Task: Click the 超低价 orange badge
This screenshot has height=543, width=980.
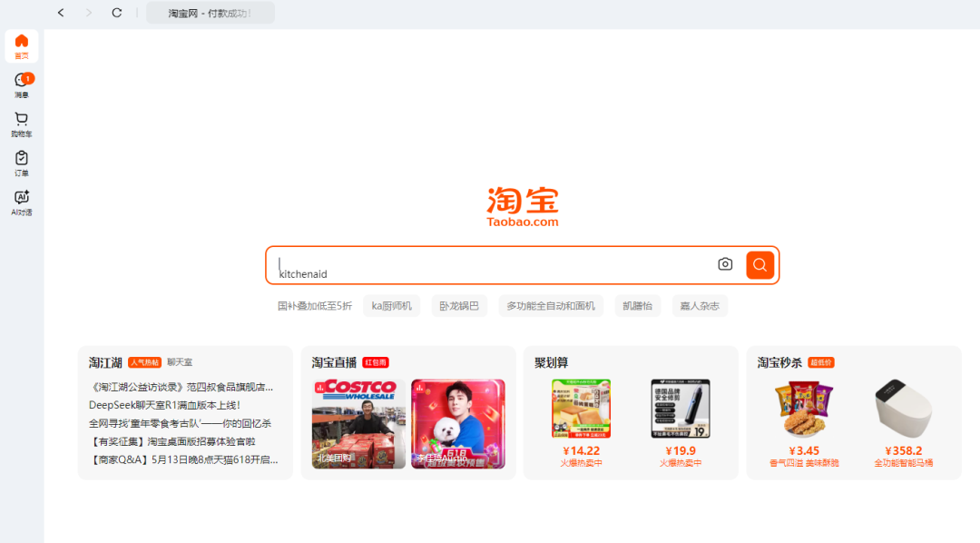Action: tap(821, 362)
